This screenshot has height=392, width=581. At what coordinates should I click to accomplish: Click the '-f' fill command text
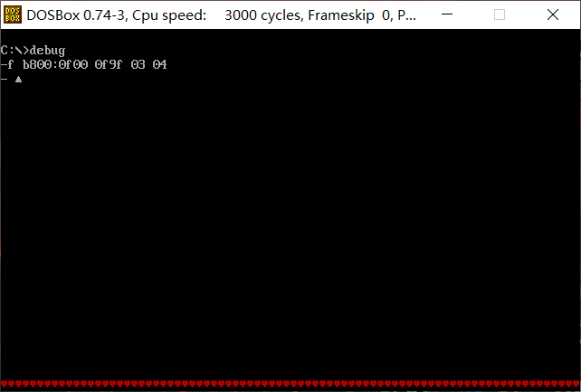point(7,64)
